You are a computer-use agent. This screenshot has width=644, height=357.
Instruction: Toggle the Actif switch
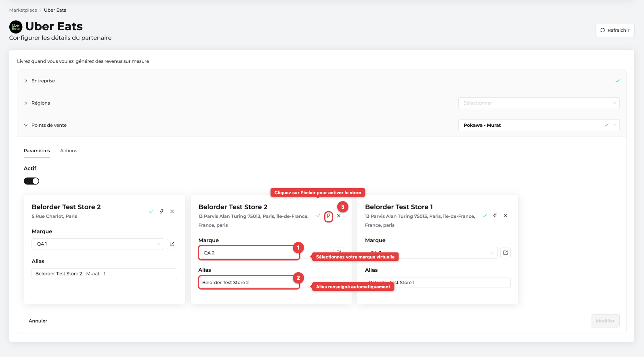tap(31, 181)
